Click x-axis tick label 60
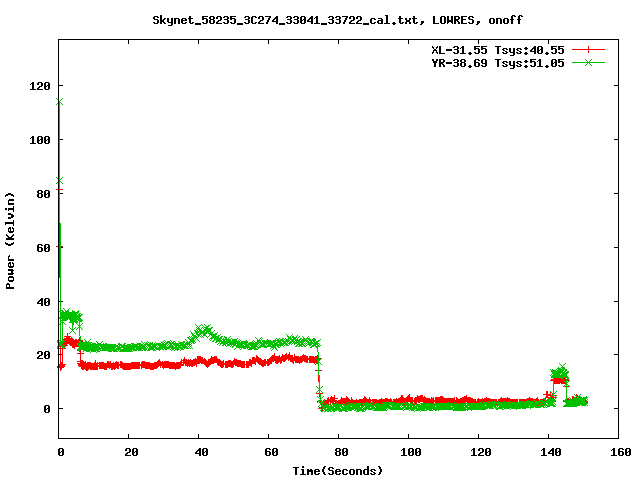 271,452
